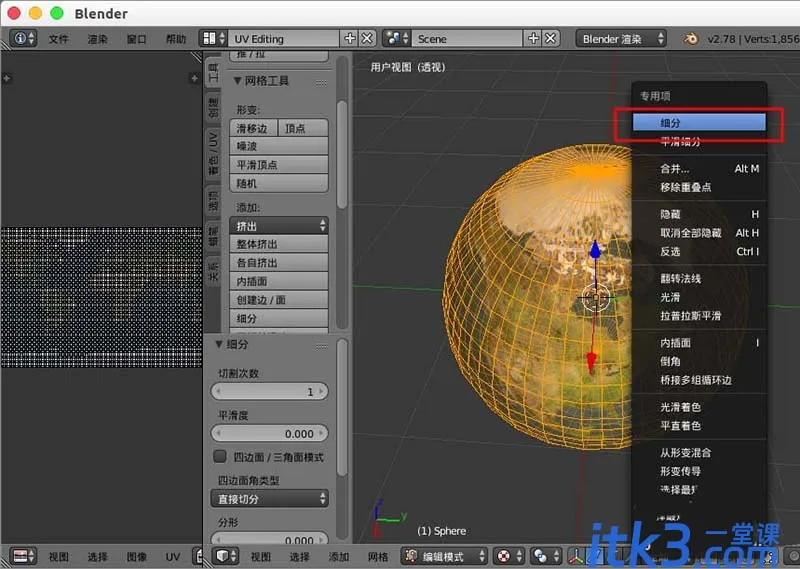
Task: Click the 切割次数 value slider
Action: (269, 391)
